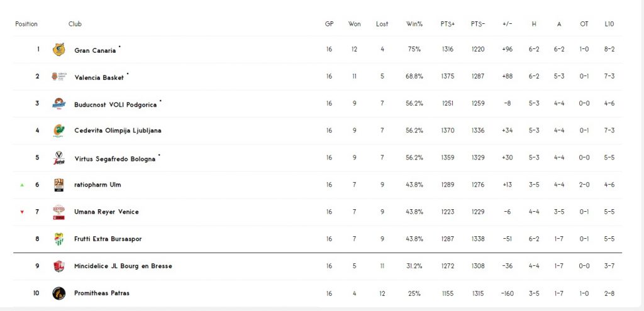Click the Virtus Segafredo Bologna logo
Screen dimensions: 644x311
[58, 158]
